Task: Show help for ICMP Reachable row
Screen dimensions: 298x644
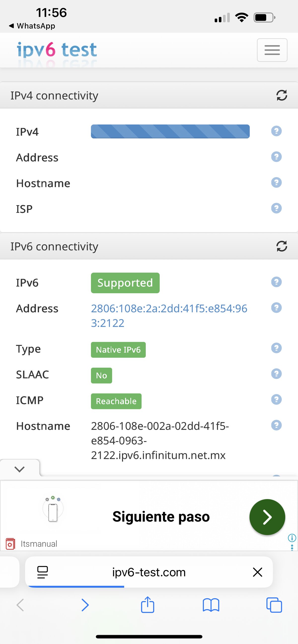Action: point(276,400)
